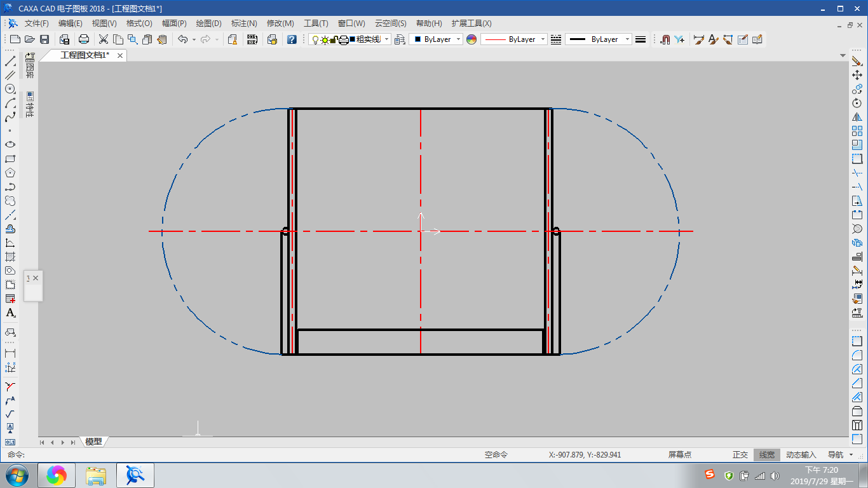
Task: Expand the layer dropdown (粗实线)
Action: 386,39
